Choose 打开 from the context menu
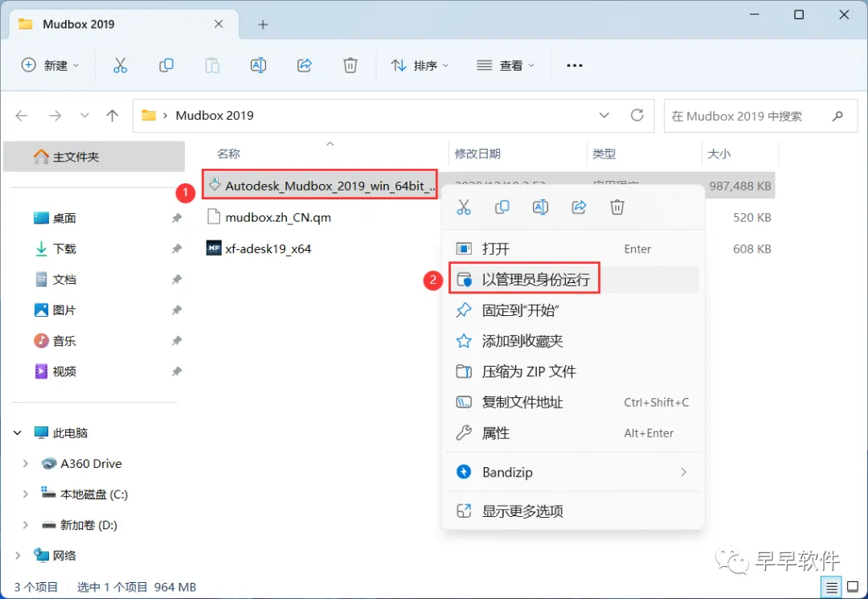The height and width of the screenshot is (599, 868). click(573, 248)
